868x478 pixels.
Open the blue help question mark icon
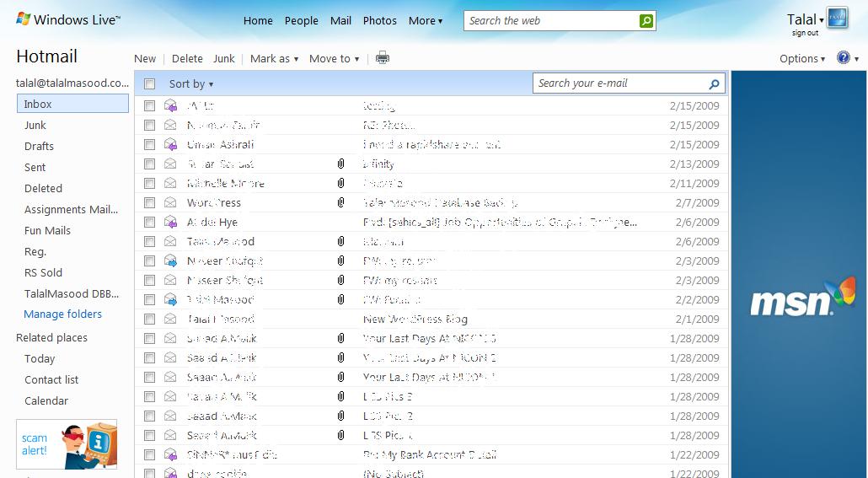pos(843,57)
